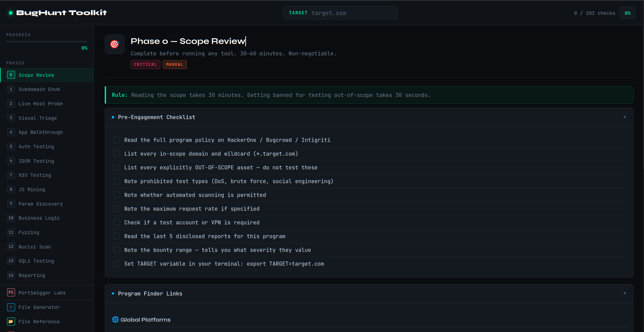Go to Param Discovery phase

coord(47,204)
